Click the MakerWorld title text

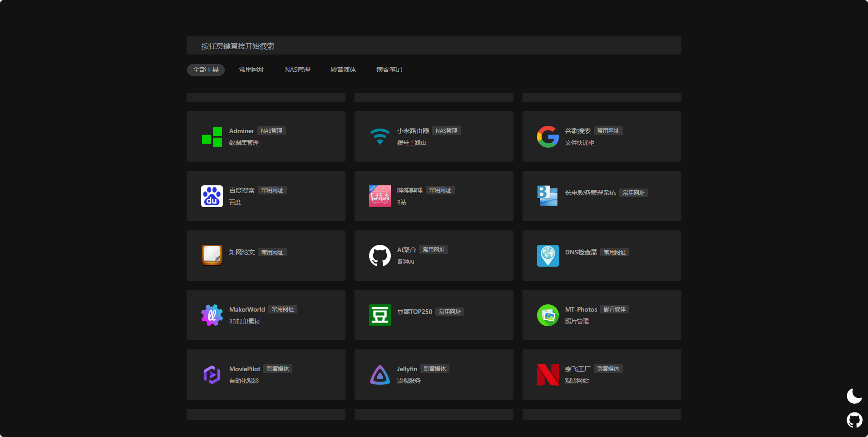click(247, 309)
